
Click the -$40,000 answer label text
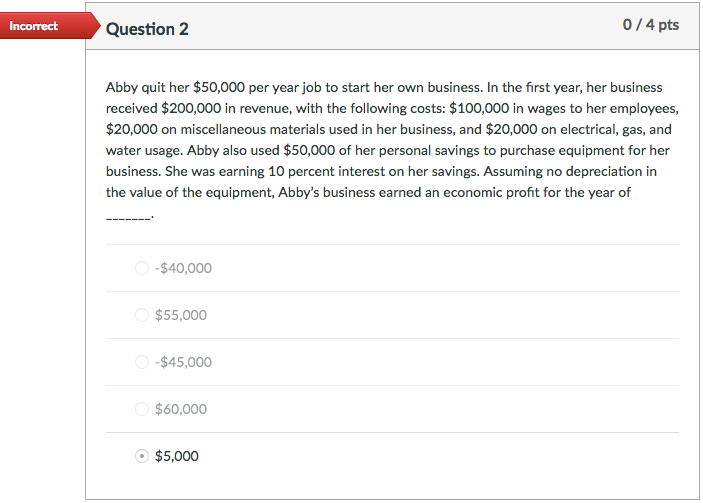pos(183,268)
